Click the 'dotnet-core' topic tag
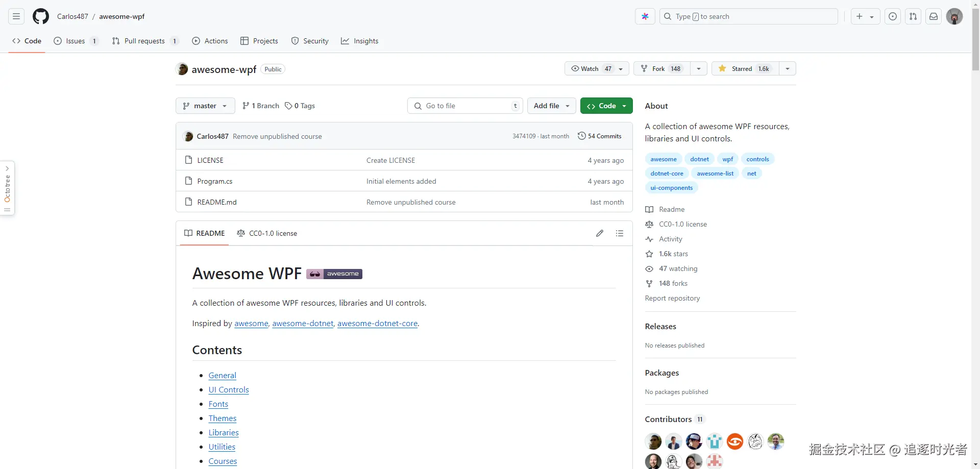The width and height of the screenshot is (980, 469). (x=667, y=174)
